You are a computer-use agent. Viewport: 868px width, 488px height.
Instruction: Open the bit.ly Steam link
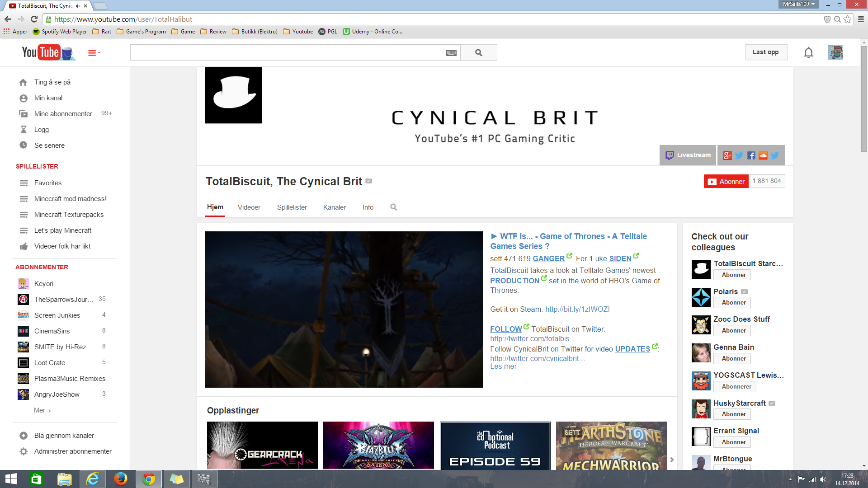point(577,310)
